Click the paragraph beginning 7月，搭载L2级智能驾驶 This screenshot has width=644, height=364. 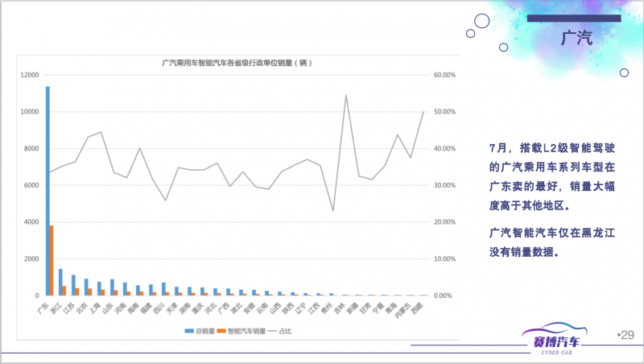[x=552, y=176]
